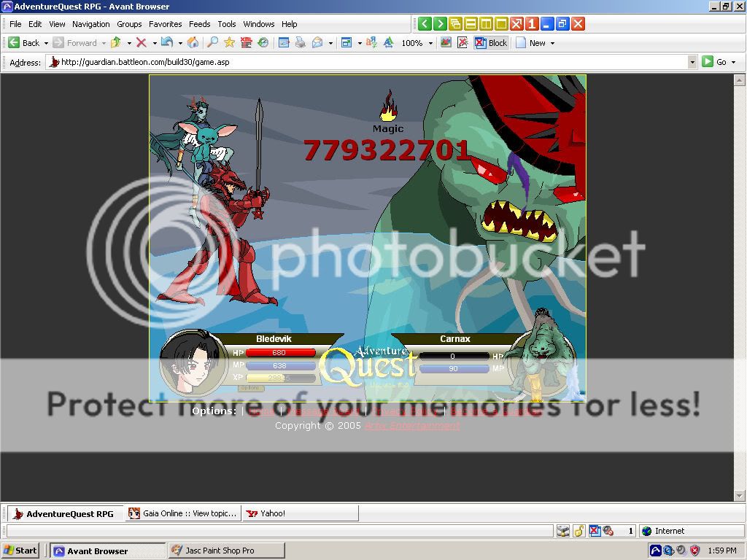Expand the New button dropdown arrow
This screenshot has height=560, width=747.
point(552,43)
